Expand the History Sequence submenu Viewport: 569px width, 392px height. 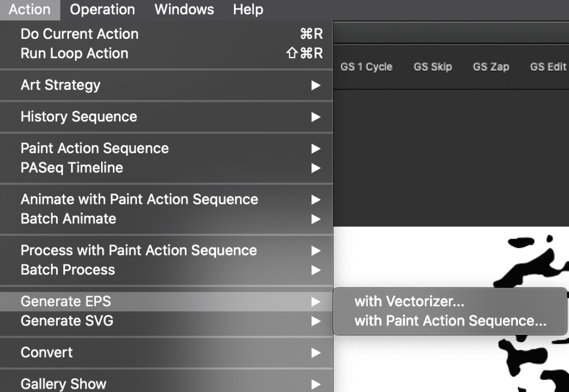(78, 117)
